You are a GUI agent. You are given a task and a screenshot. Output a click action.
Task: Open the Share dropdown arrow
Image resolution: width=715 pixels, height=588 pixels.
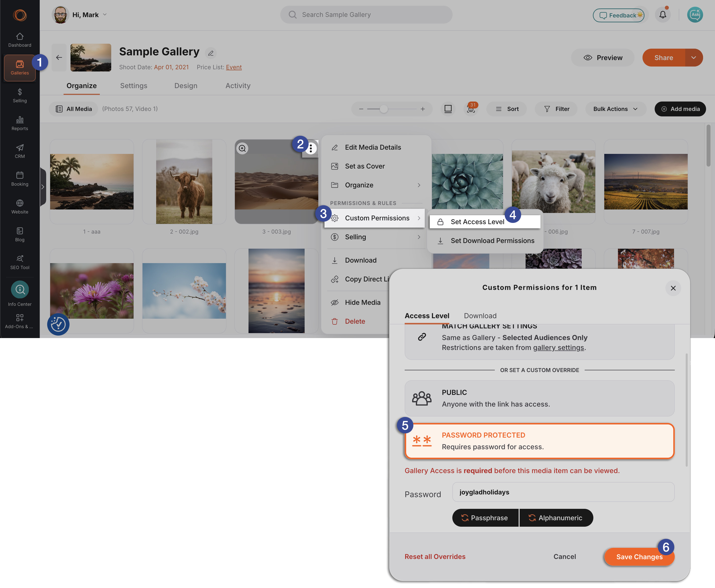pyautogui.click(x=694, y=58)
